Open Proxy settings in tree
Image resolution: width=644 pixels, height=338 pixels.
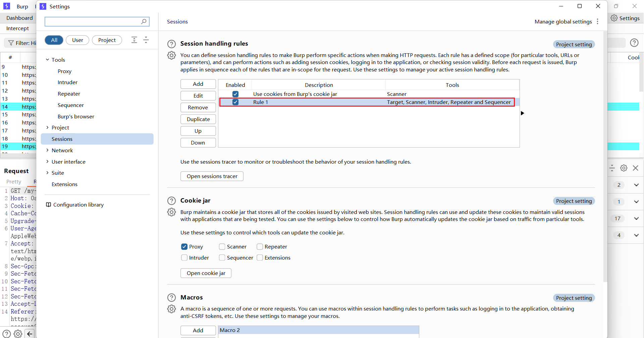64,71
